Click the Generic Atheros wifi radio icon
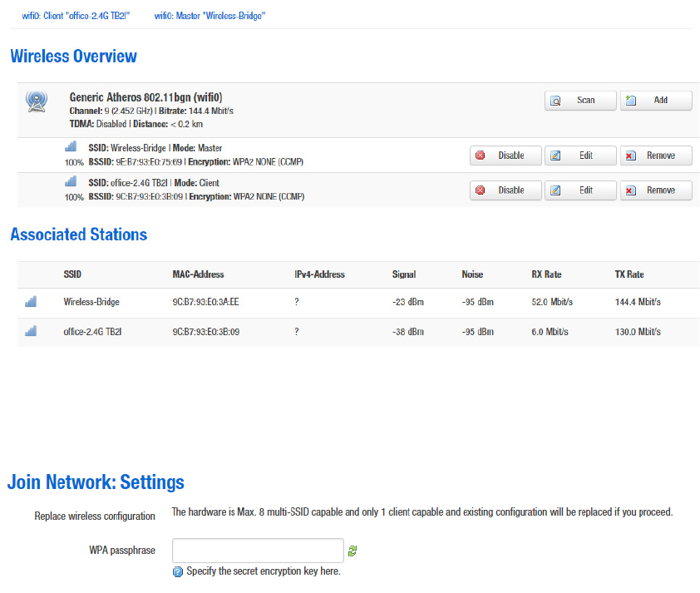The width and height of the screenshot is (700, 593). 37,101
